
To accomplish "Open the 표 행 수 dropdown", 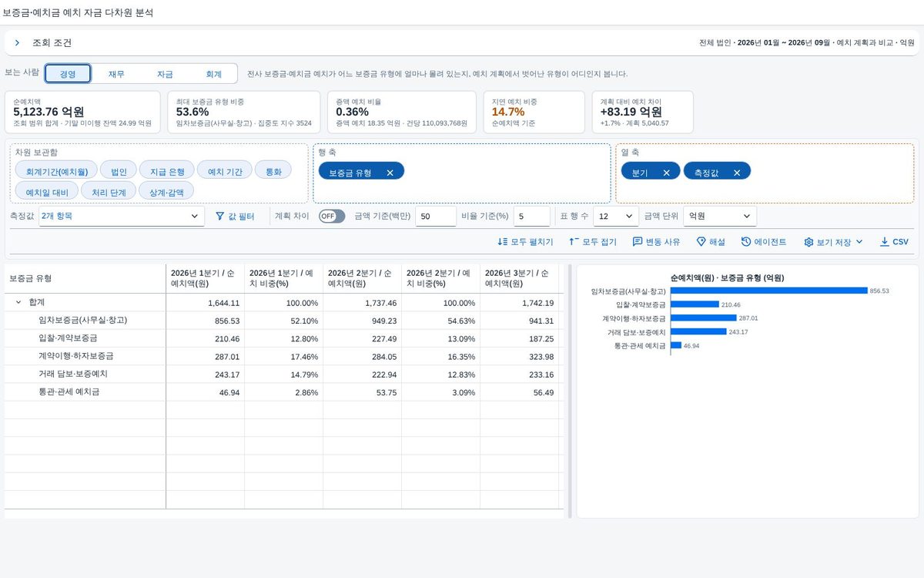I will point(616,217).
